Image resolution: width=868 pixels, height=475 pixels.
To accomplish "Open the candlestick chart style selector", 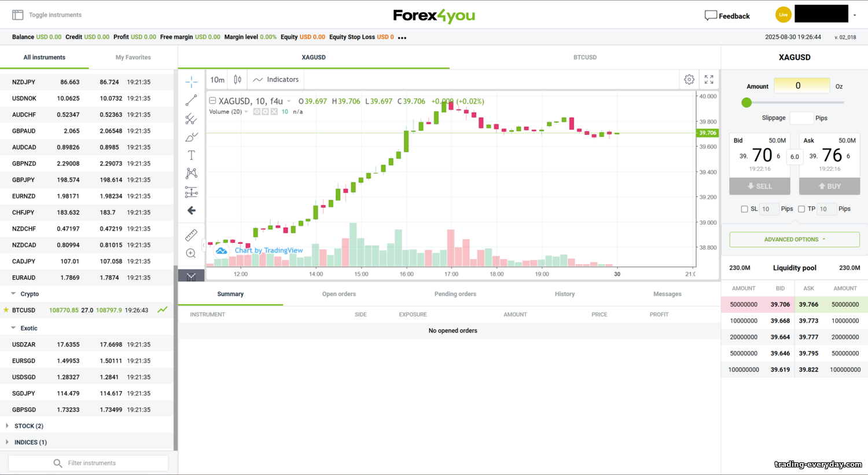I will pos(237,79).
